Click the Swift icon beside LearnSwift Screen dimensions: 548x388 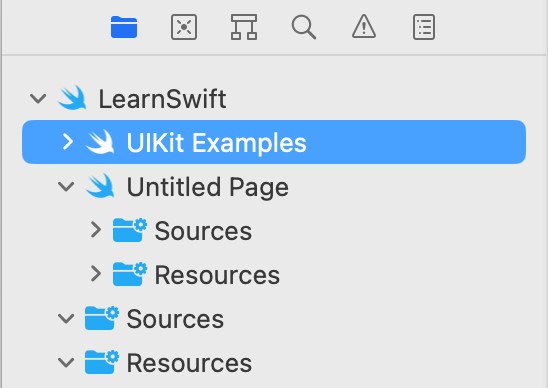pyautogui.click(x=72, y=98)
